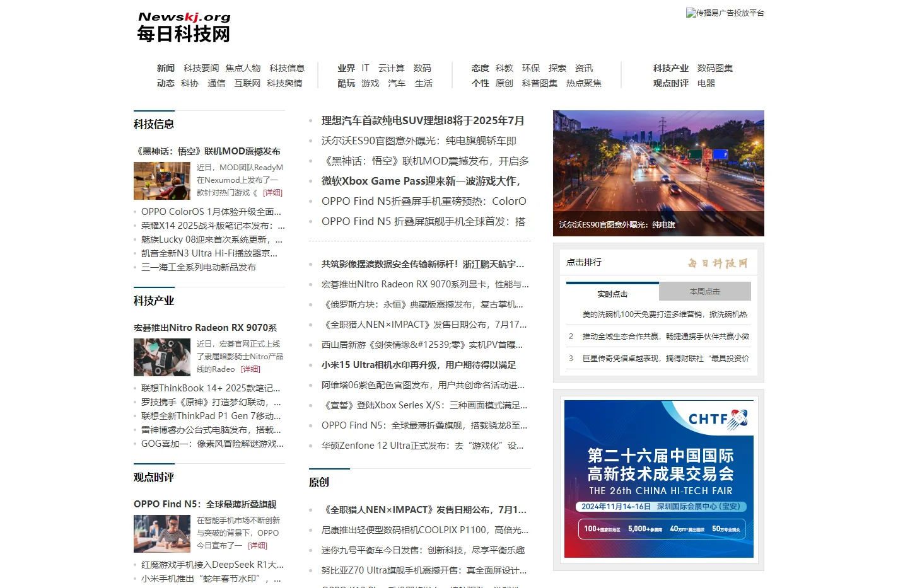Click the 宏碁 Nitro Radeon article thumbnail
The image size is (898, 588).
coord(162,357)
